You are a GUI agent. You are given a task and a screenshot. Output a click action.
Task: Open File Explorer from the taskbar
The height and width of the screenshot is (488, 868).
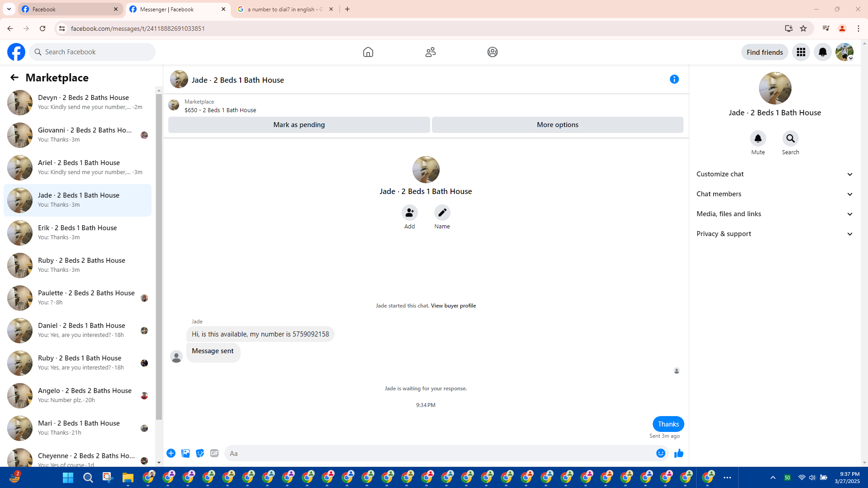point(128,478)
